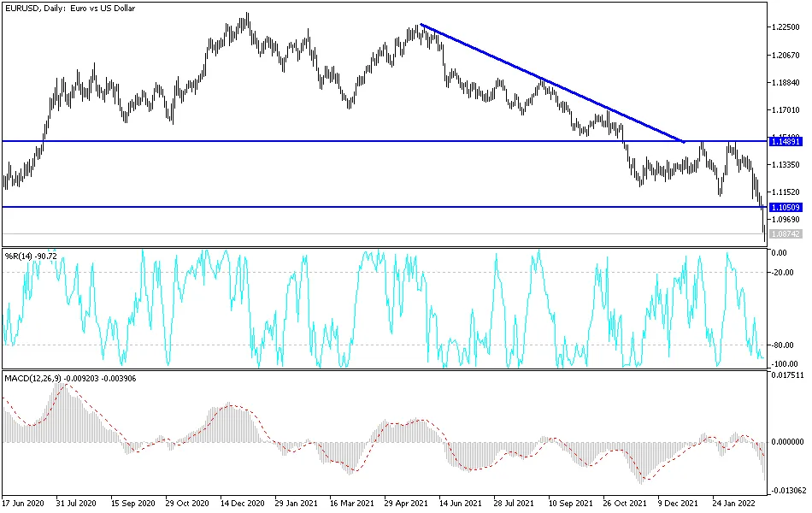The width and height of the screenshot is (812, 513).
Task: Click the -20.00 Williams %R level label
Action: coord(782,273)
